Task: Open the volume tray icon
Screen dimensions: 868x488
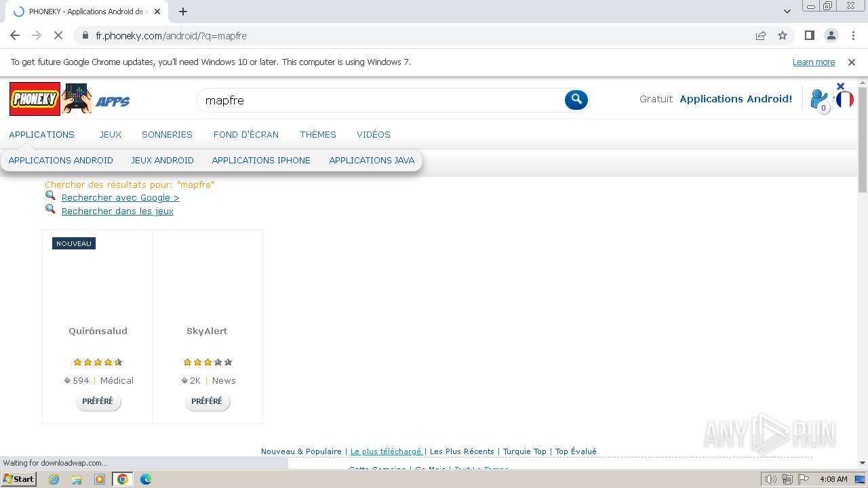Action: (771, 479)
